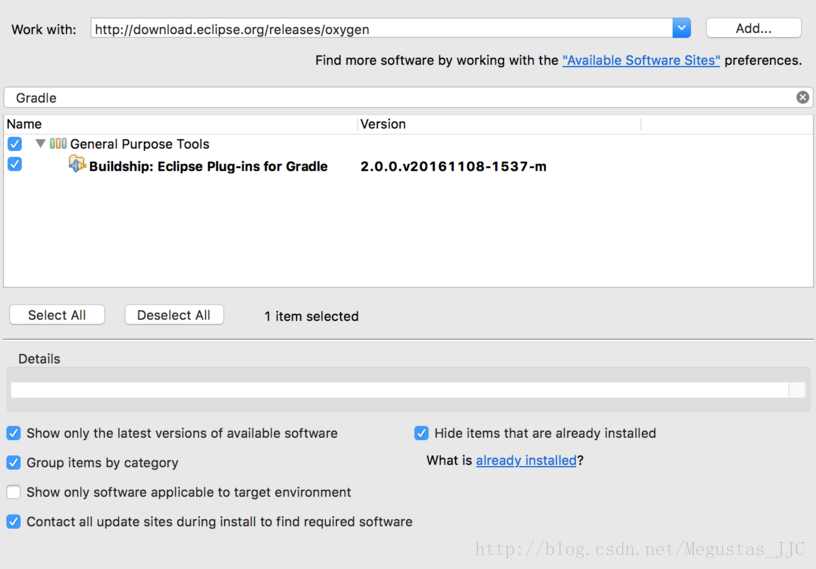Viewport: 816px width, 569px height.
Task: Sort by the Version column header
Action: (500, 124)
